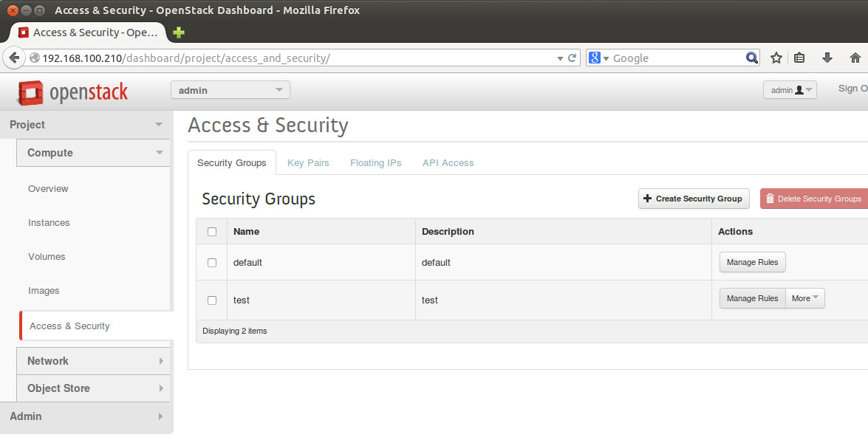Select the default security group checkbox

[x=211, y=262]
